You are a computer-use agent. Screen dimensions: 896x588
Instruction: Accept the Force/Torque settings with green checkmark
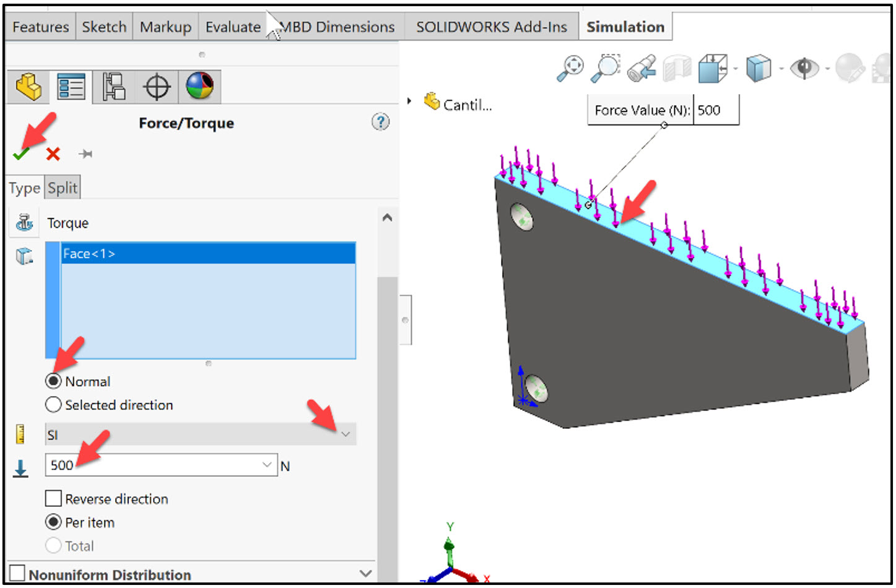[20, 153]
